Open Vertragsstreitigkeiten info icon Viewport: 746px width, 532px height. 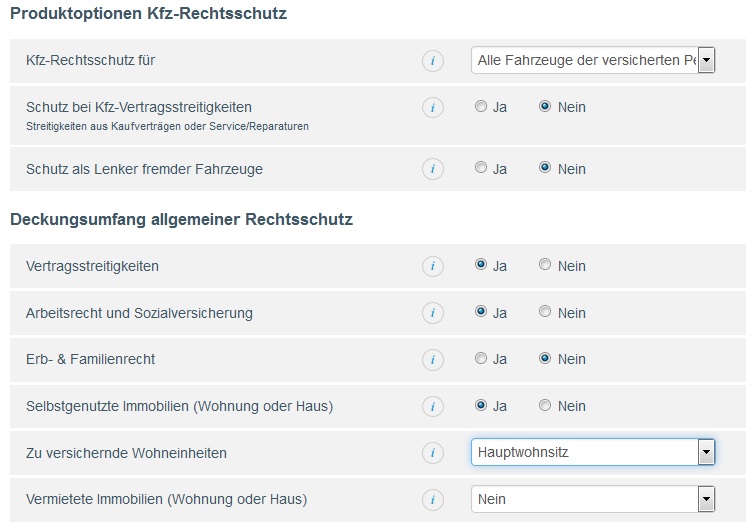pyautogui.click(x=432, y=266)
